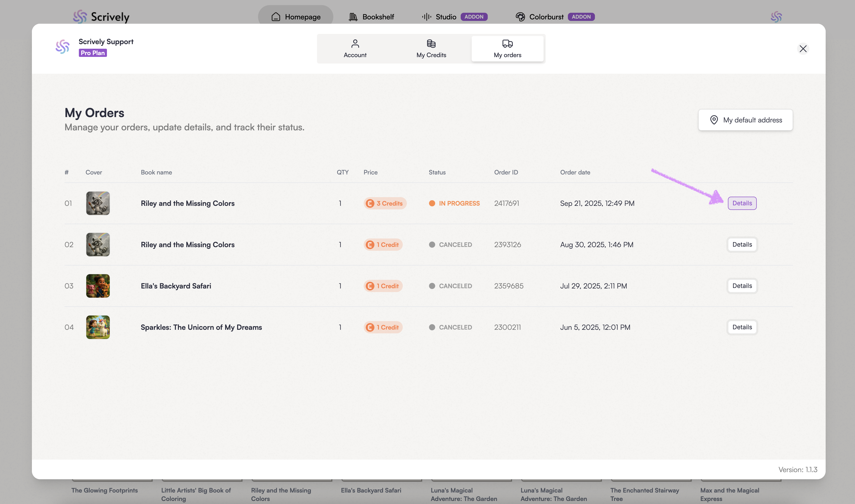Click Riley raccoon cover thumbnail in row 01
The image size is (855, 504).
[x=98, y=203]
